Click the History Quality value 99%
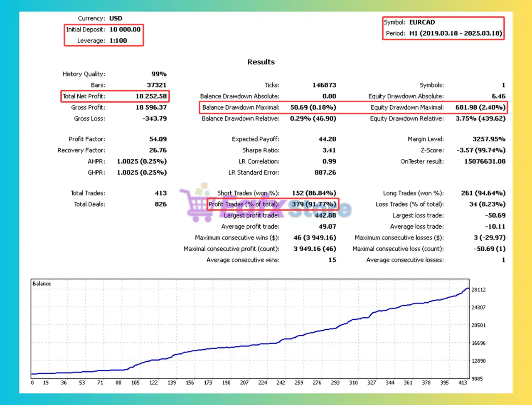This screenshot has width=532, height=405. click(x=159, y=74)
